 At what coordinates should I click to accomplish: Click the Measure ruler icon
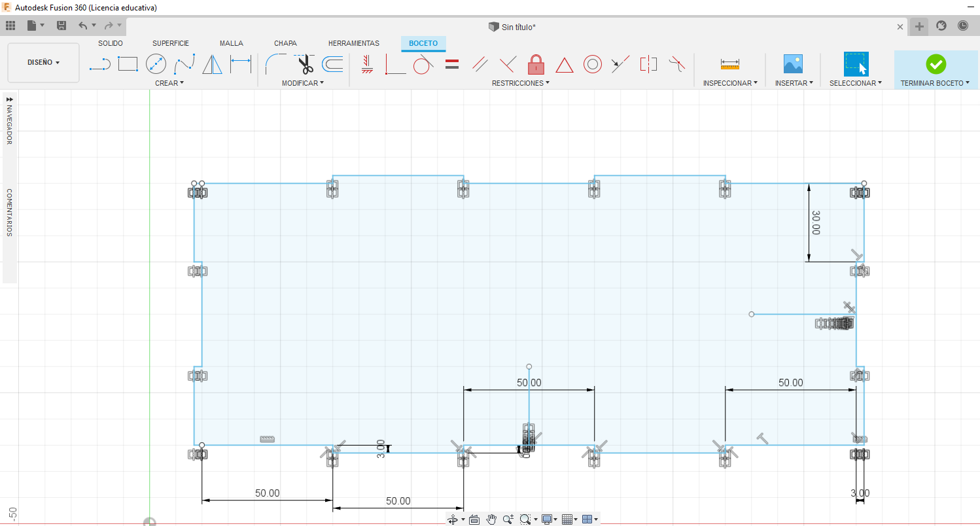729,64
